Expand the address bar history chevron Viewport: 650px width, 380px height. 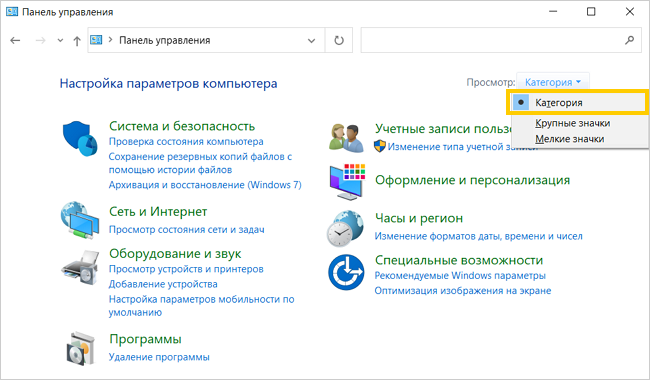coord(311,41)
